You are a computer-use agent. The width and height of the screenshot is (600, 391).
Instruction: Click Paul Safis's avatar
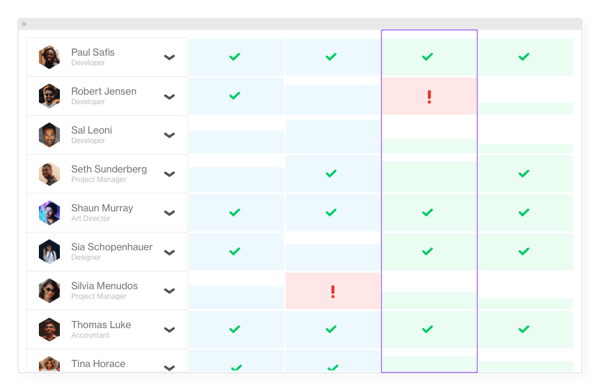pos(49,57)
